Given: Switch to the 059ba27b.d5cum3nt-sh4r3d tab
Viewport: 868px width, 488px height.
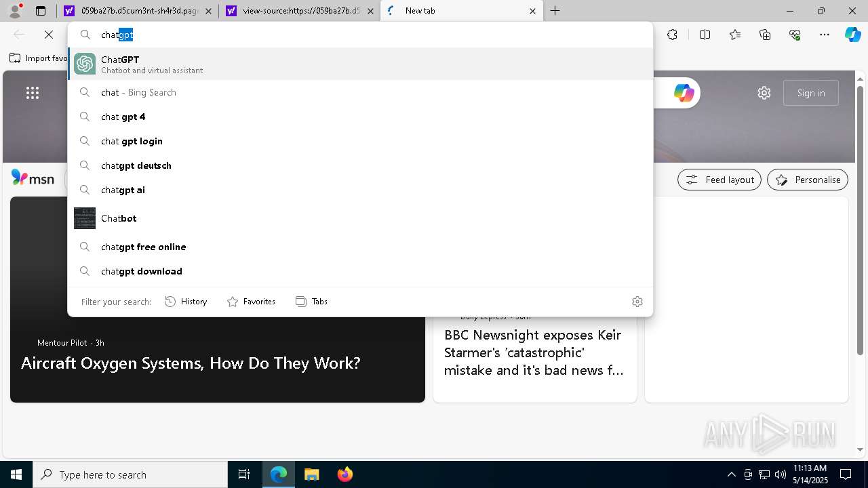Looking at the screenshot, I should (138, 11).
